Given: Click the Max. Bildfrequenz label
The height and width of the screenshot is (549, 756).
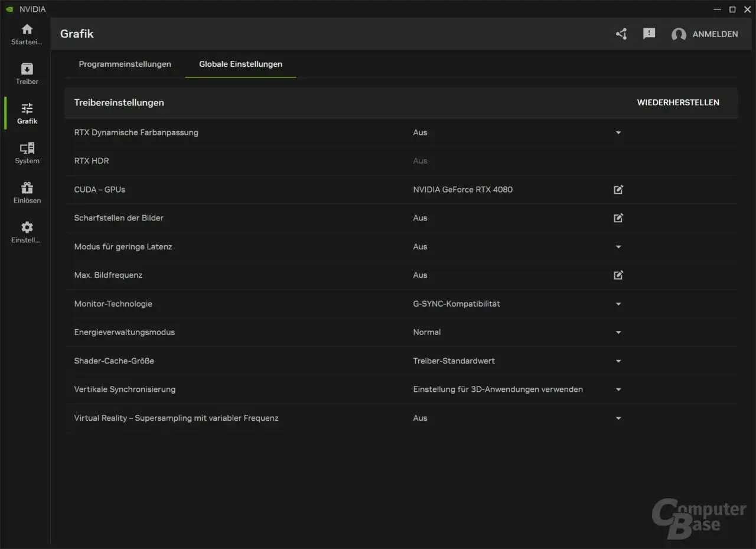Looking at the screenshot, I should pyautogui.click(x=108, y=275).
